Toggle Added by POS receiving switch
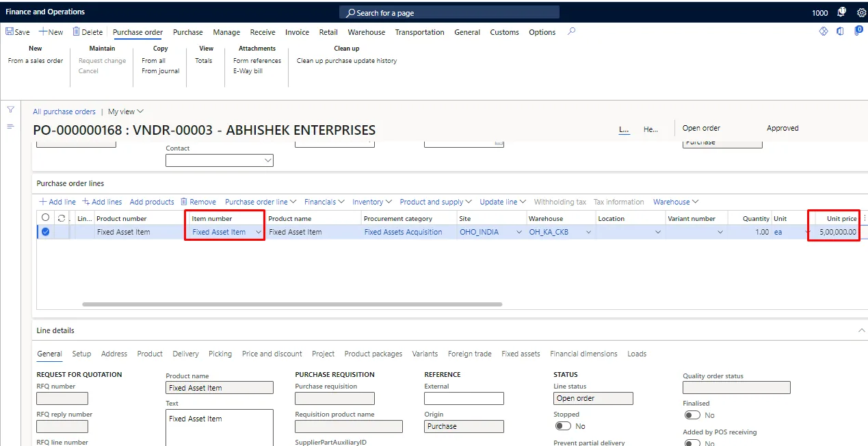This screenshot has width=868, height=446. (x=692, y=443)
